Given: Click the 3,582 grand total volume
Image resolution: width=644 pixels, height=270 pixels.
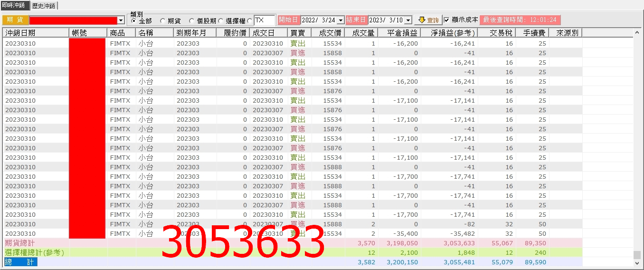Looking at the screenshot, I should pyautogui.click(x=366, y=262).
